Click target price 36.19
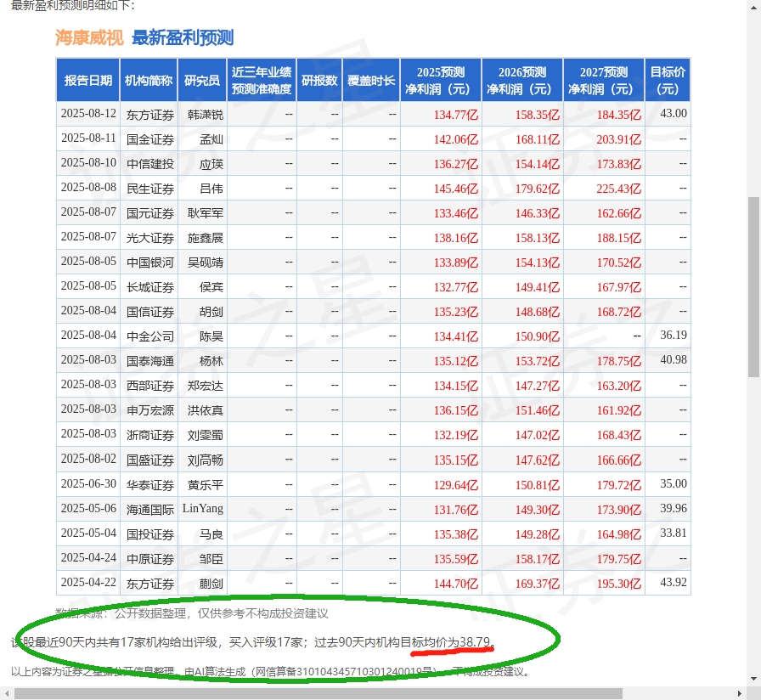 (x=674, y=335)
